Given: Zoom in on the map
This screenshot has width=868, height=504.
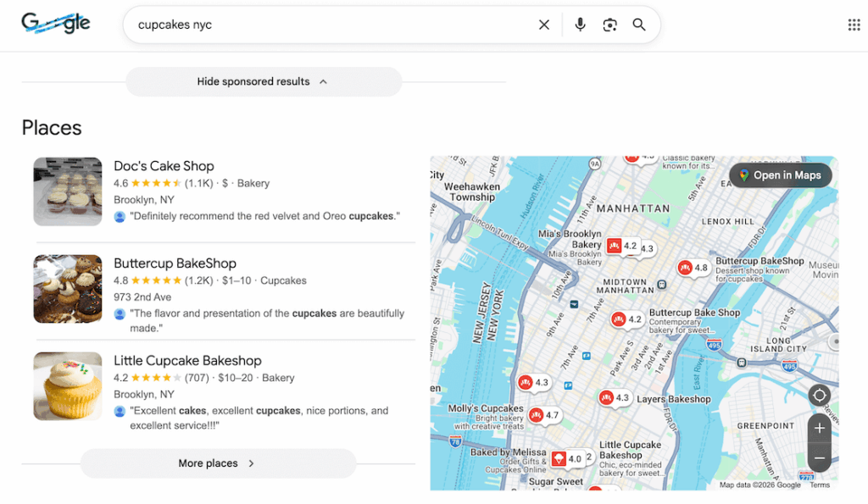Looking at the screenshot, I should [819, 428].
